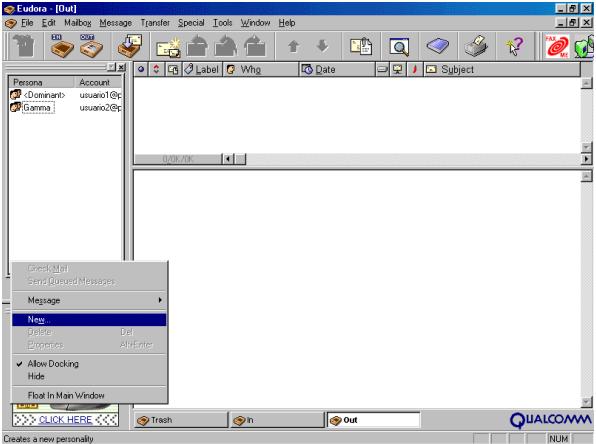This screenshot has width=596, height=444.
Task: Select the <Dominant> persona row
Action: (65, 95)
